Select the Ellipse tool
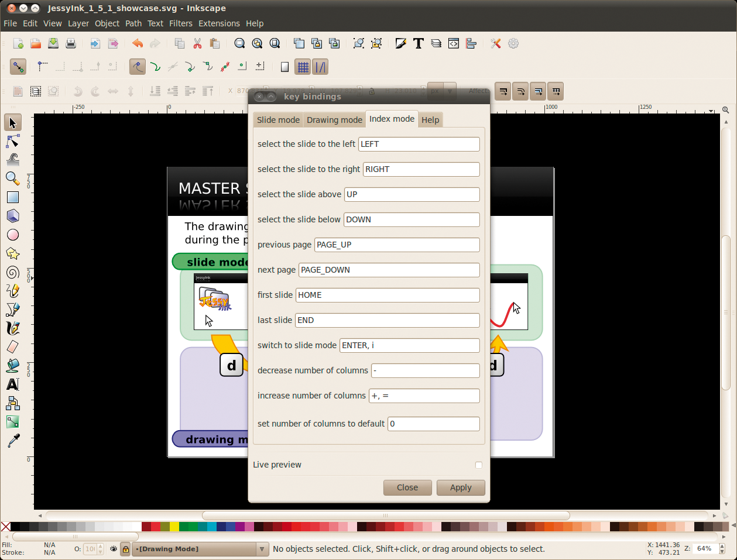Image resolution: width=737 pixels, height=560 pixels. (x=13, y=235)
